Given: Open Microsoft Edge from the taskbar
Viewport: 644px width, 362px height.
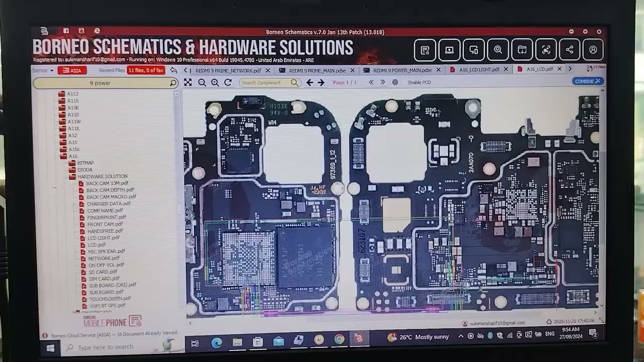Looking at the screenshot, I should tap(217, 343).
